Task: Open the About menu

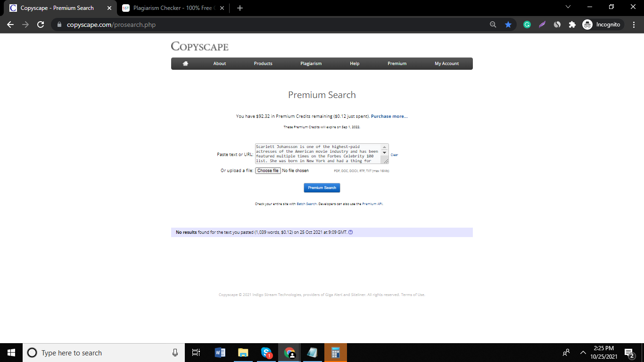Action: (x=220, y=64)
